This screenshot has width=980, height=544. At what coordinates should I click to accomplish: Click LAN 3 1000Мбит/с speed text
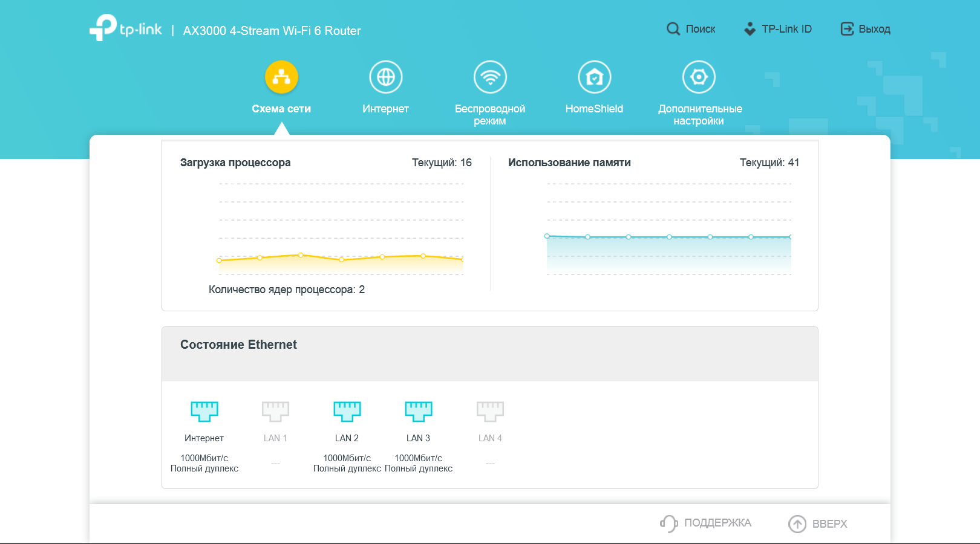pyautogui.click(x=419, y=458)
